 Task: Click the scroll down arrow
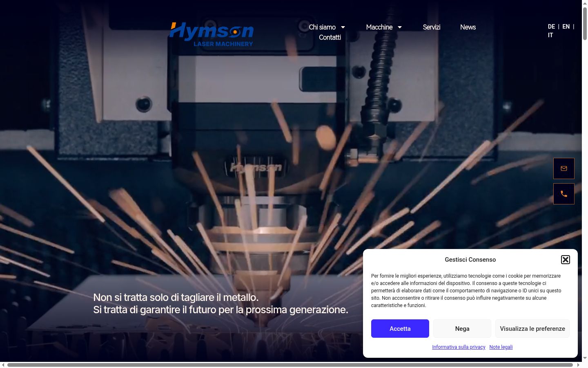(585, 358)
